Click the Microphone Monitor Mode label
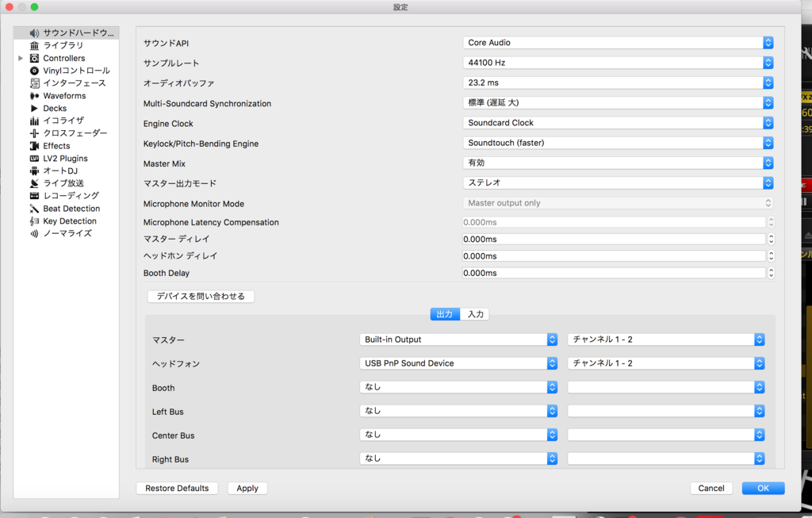The image size is (812, 518). coord(193,204)
